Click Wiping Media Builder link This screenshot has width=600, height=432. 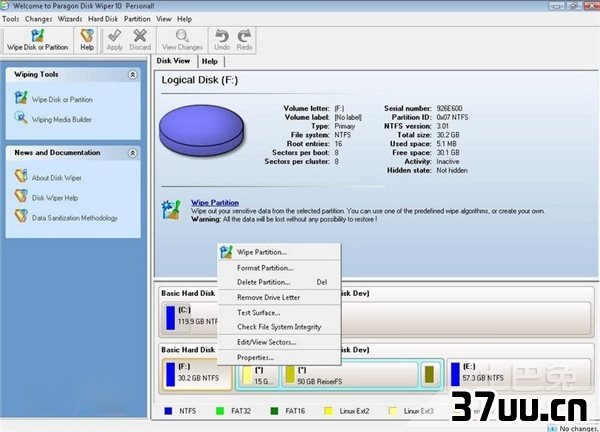[62, 119]
